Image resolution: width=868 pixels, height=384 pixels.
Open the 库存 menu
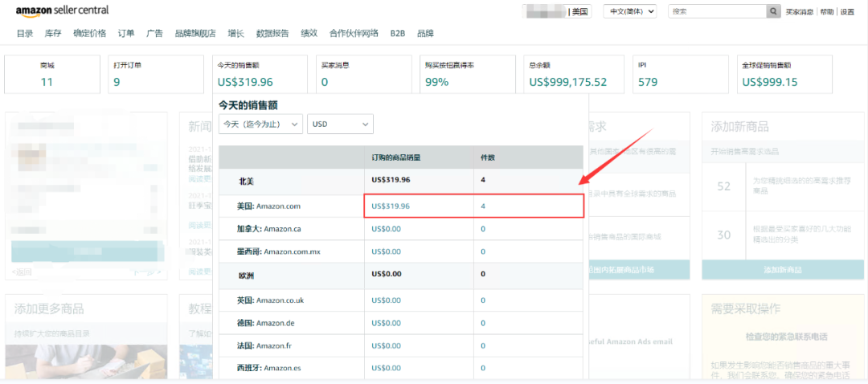click(x=53, y=34)
